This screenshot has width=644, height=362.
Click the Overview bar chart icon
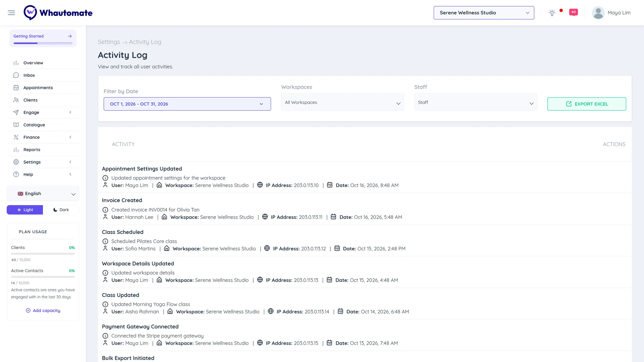tap(16, 63)
